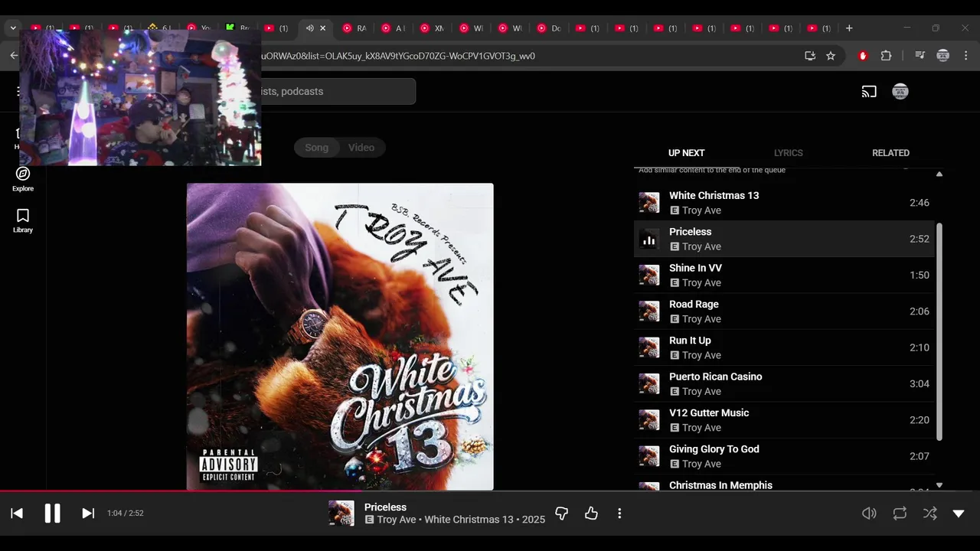Click the small album thumbnail in player bar

[341, 514]
